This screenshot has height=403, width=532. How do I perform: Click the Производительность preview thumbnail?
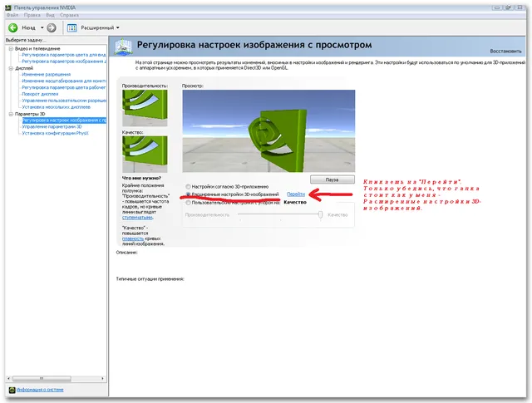[x=145, y=108]
